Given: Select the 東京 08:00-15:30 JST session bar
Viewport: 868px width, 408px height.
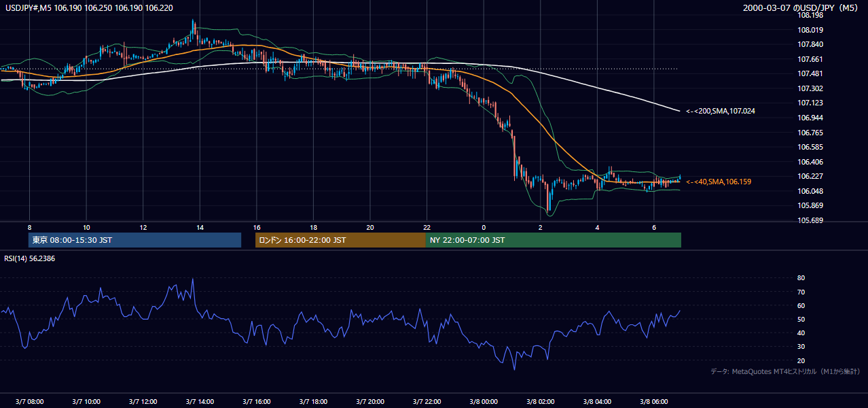Looking at the screenshot, I should 135,240.
